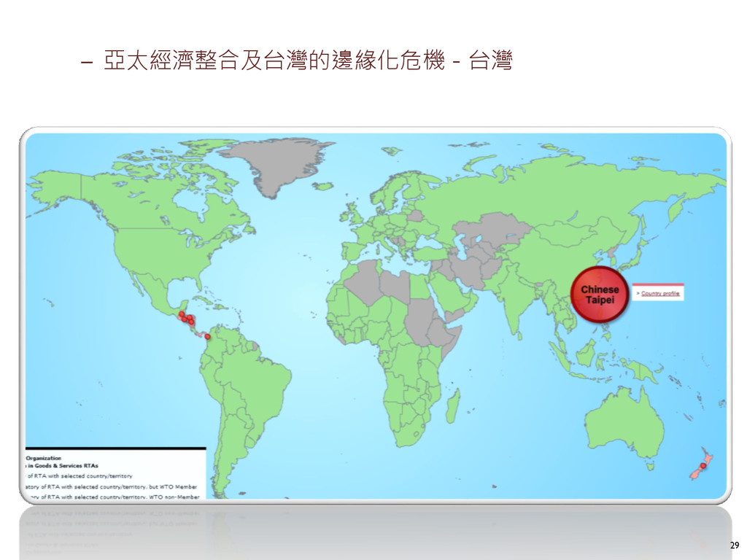Select the red marker on New Zealand

[703, 466]
